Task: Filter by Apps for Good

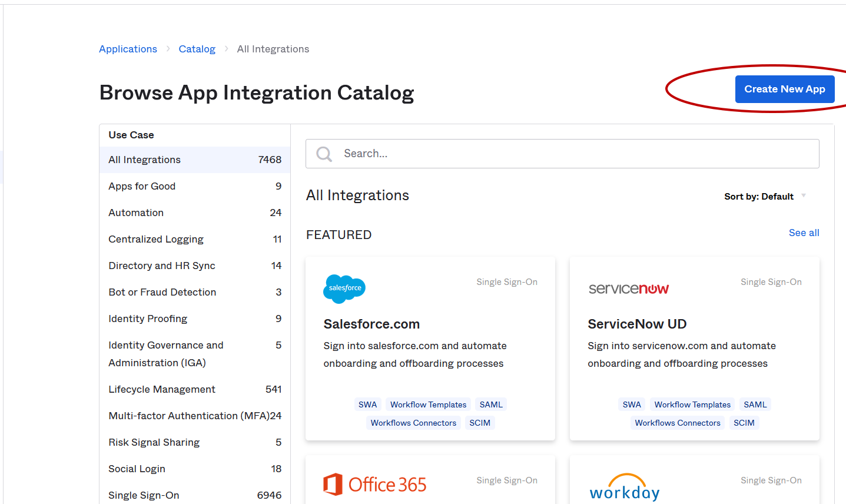Action: (195, 186)
